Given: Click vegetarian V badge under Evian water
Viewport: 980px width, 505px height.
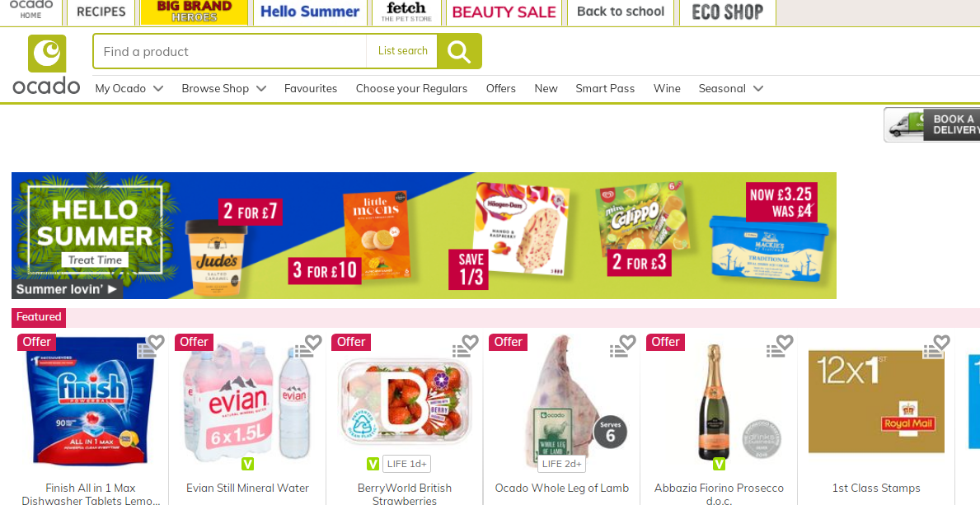Looking at the screenshot, I should (x=247, y=464).
